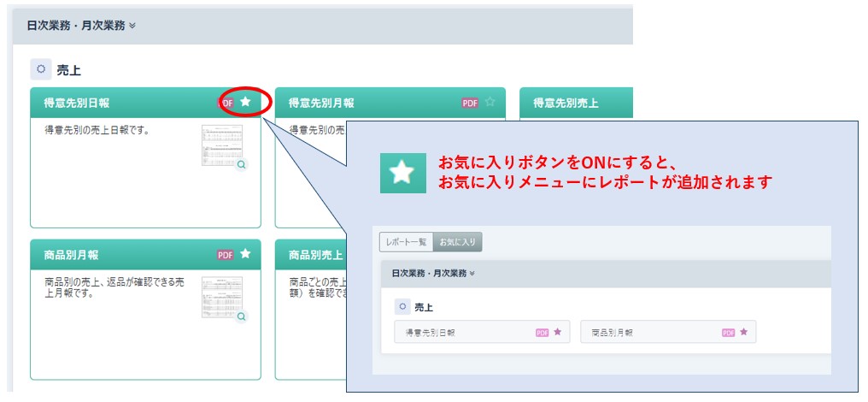Click the magnifier preview icon on 得意先別日報 card
The height and width of the screenshot is (402, 868).
coord(242,165)
